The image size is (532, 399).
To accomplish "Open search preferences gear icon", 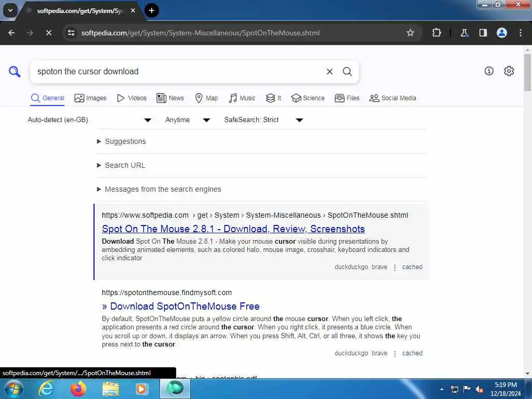I will pyautogui.click(x=509, y=71).
